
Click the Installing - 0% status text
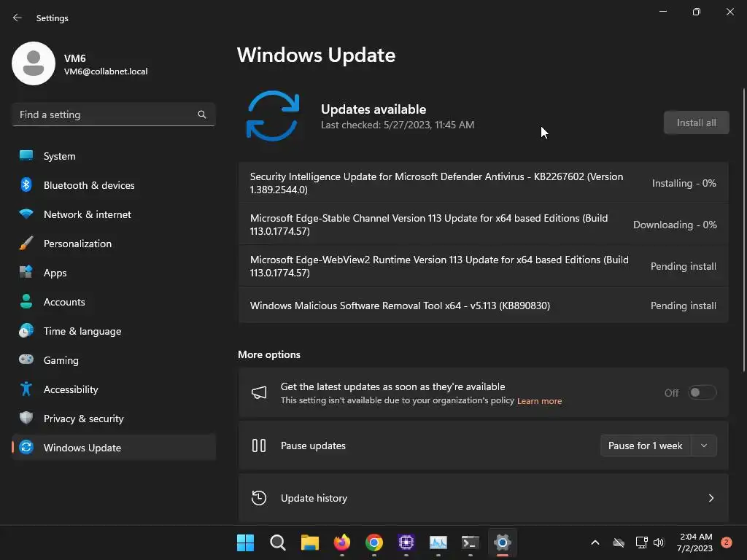tap(684, 183)
